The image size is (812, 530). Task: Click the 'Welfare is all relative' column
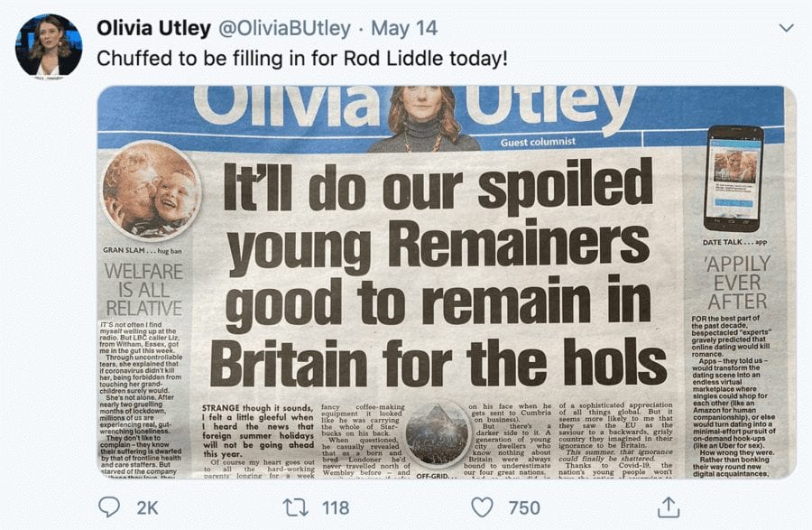pyautogui.click(x=143, y=289)
